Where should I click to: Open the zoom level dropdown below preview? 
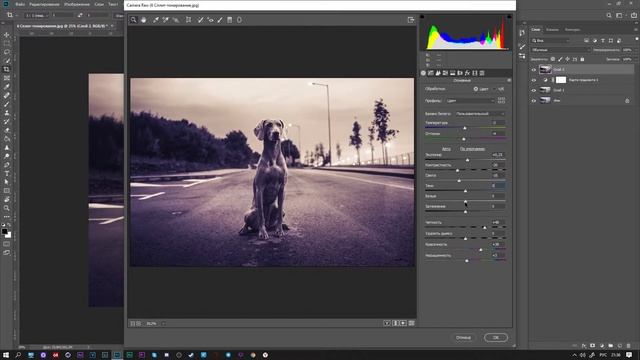pyautogui.click(x=163, y=323)
